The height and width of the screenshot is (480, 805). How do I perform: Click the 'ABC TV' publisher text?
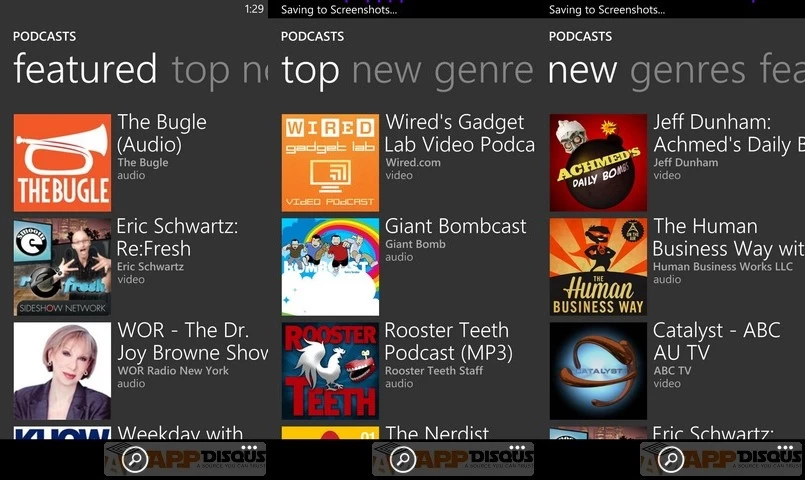point(672,371)
